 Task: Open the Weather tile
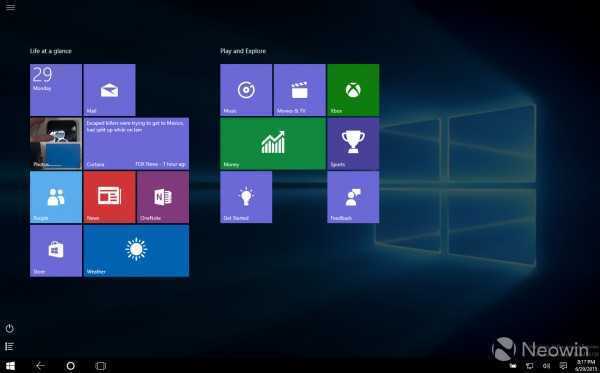(x=136, y=251)
